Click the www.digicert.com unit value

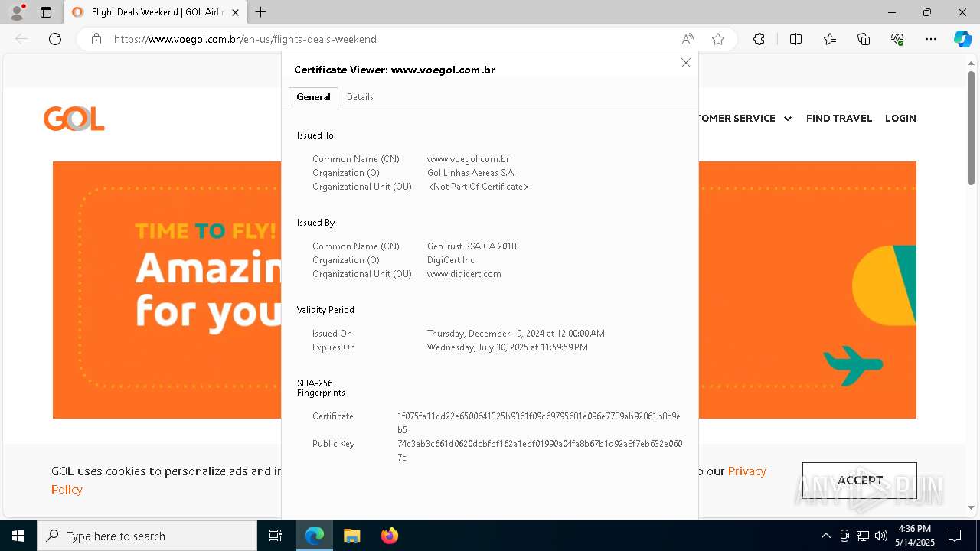pyautogui.click(x=464, y=274)
